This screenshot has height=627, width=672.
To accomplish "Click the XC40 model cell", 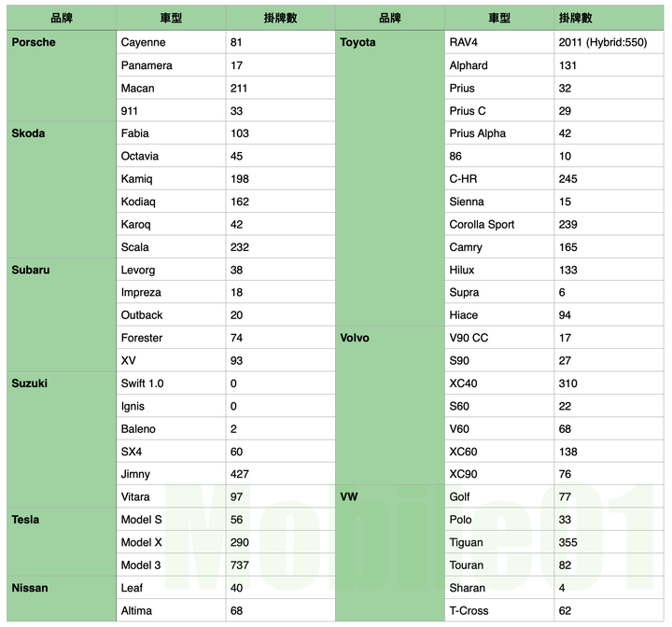I will click(x=499, y=383).
